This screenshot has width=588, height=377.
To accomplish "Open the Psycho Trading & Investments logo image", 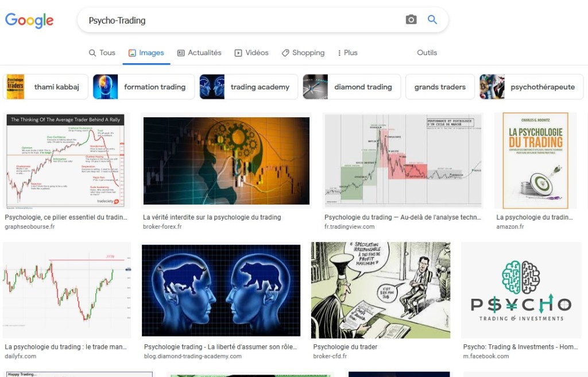I will click(x=521, y=290).
